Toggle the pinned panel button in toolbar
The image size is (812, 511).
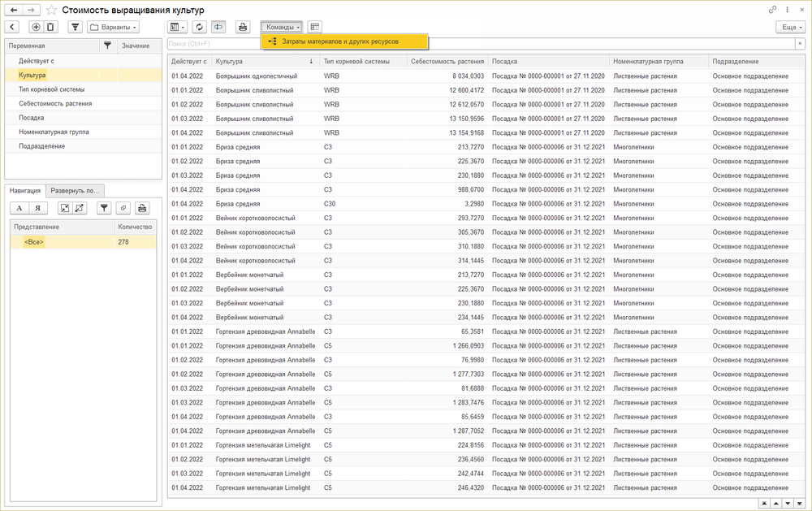point(218,27)
